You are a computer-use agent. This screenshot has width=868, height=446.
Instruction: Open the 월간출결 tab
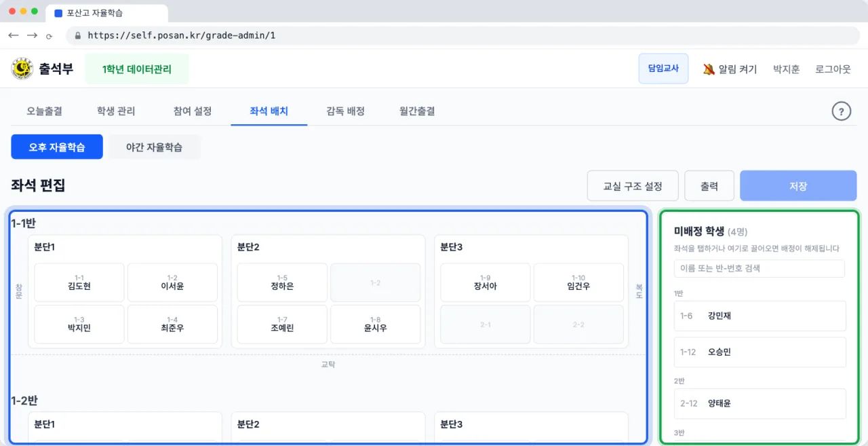[417, 111]
